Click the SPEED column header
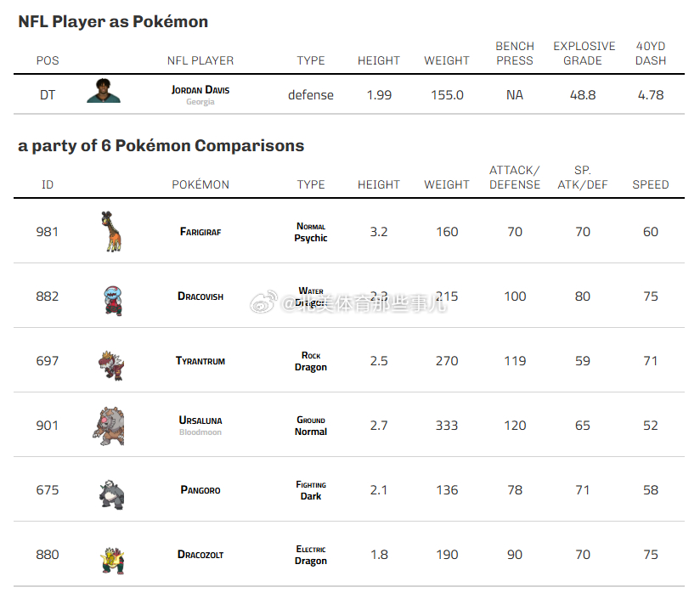 [x=651, y=184]
